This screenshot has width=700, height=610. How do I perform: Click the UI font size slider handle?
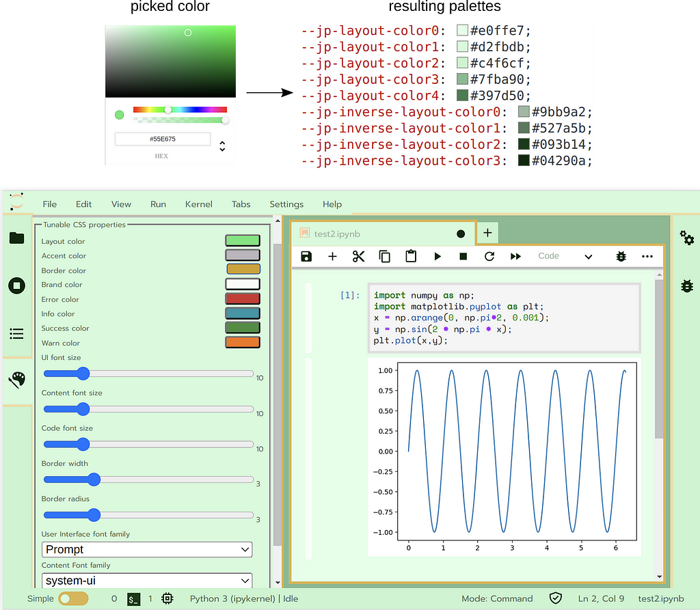coord(83,374)
